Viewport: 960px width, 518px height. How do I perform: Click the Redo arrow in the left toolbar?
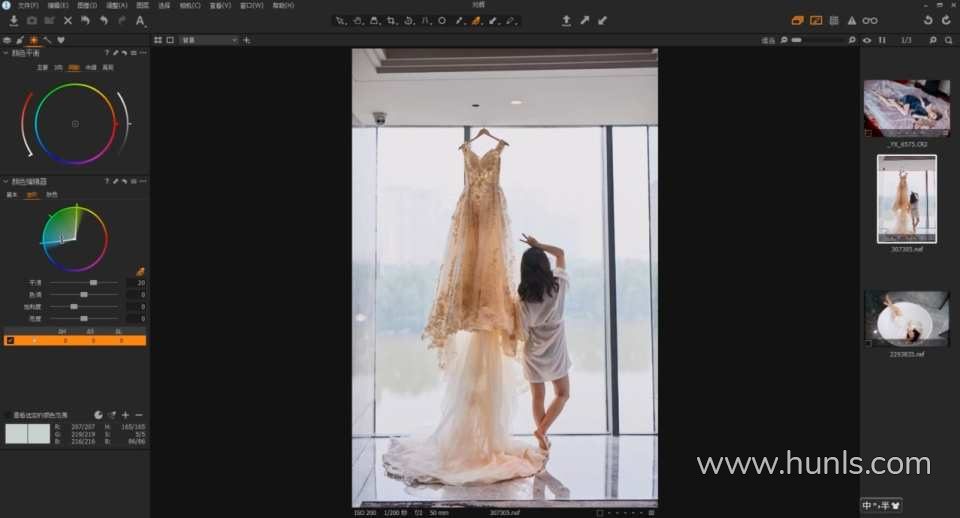click(x=121, y=21)
